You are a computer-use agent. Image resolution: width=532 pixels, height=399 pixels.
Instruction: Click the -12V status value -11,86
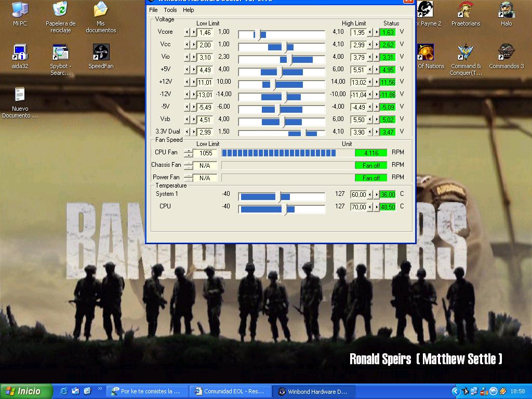[x=388, y=95]
